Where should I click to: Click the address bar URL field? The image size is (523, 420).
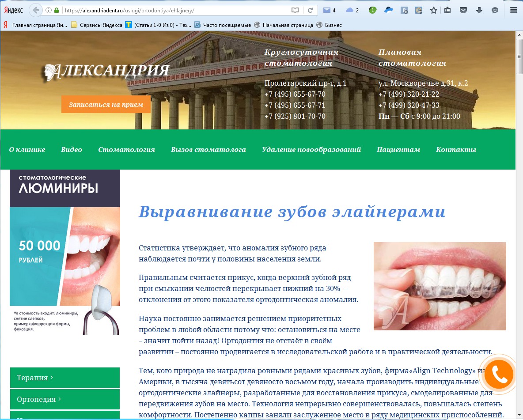coord(177,10)
